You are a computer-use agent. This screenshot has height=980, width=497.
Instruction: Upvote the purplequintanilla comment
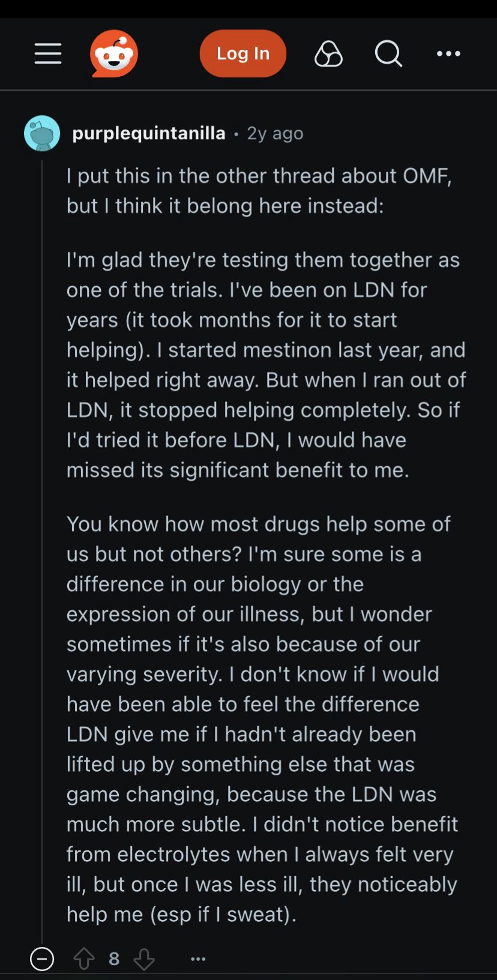tap(84, 959)
